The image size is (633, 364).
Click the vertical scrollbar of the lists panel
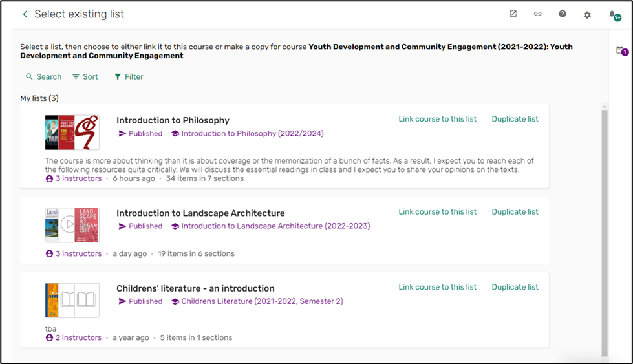[605, 233]
